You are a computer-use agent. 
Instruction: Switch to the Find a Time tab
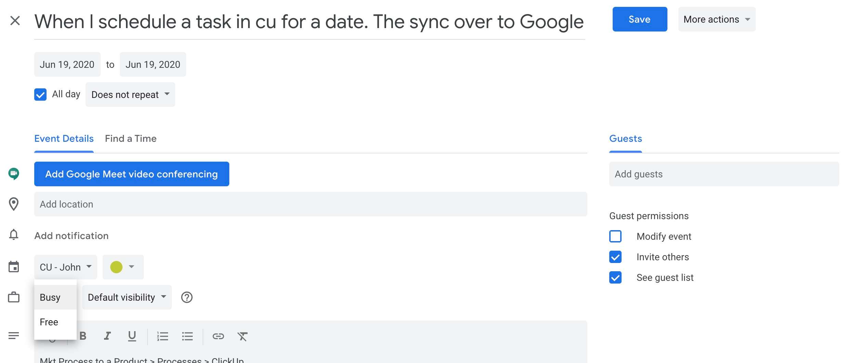click(x=131, y=139)
